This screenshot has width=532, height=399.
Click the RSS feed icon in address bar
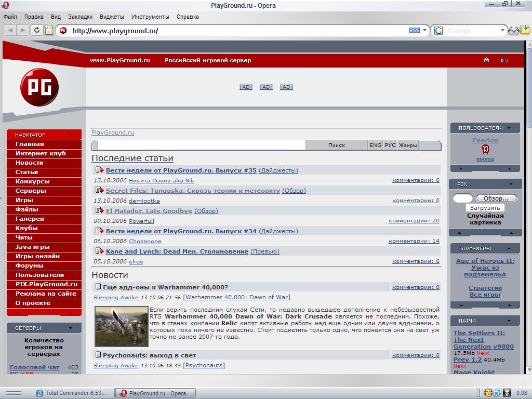(414, 31)
